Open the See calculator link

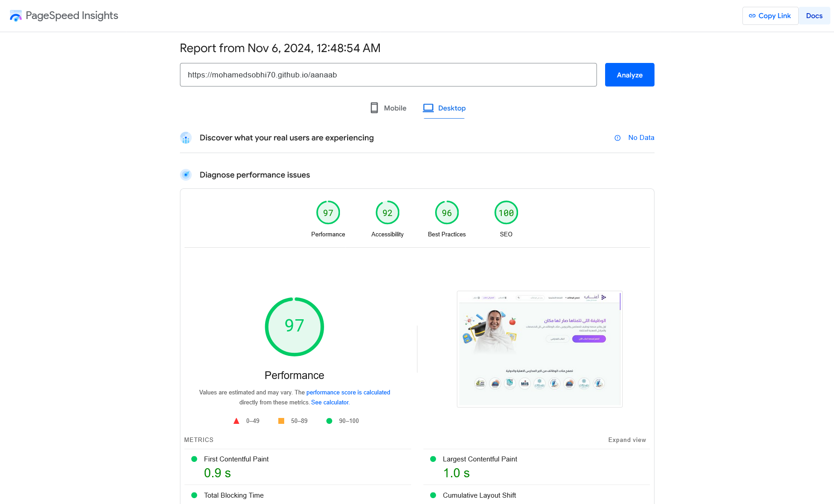pos(330,403)
